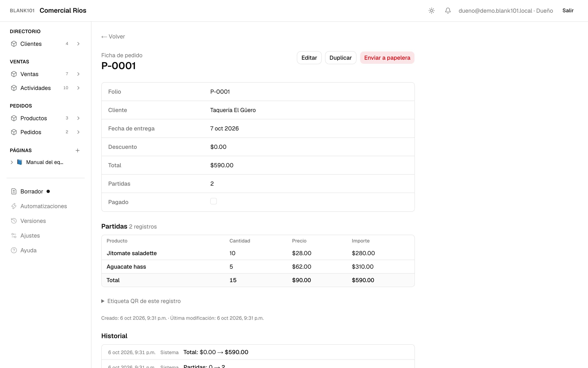Click the Clientes cube icon
This screenshot has width=588, height=368.
14,44
